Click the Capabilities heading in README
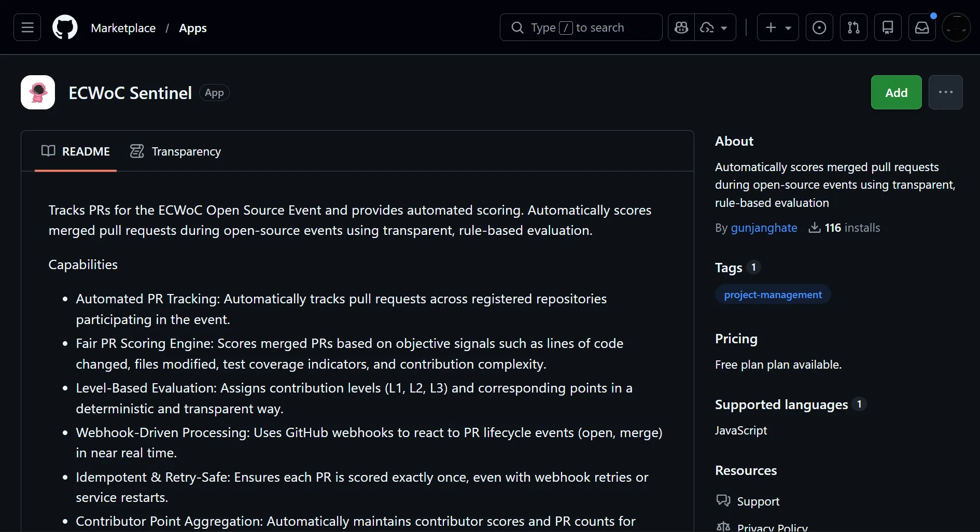 83,264
